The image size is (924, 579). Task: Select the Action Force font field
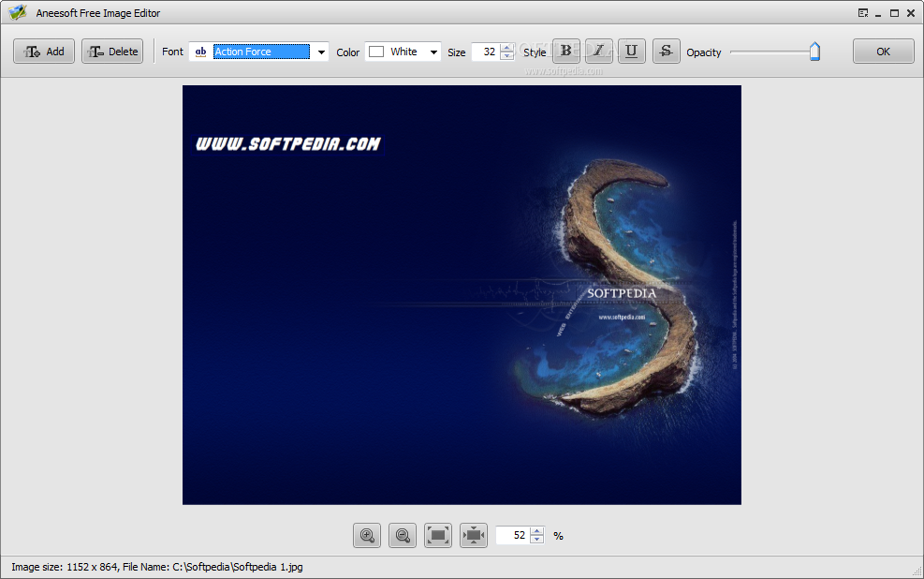click(261, 52)
